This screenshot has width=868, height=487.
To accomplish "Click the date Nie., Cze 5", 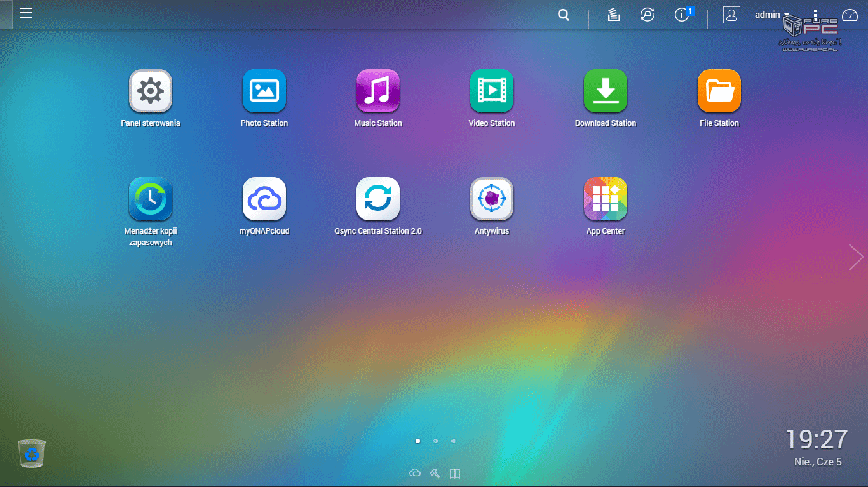I will point(818,462).
